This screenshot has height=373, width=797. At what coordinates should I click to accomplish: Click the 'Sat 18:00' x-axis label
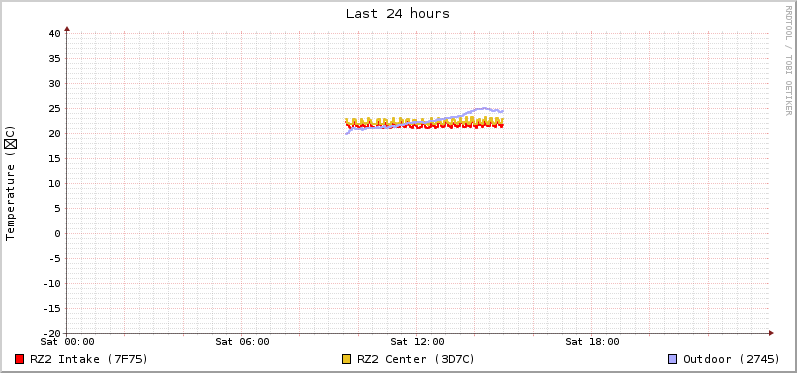click(592, 342)
